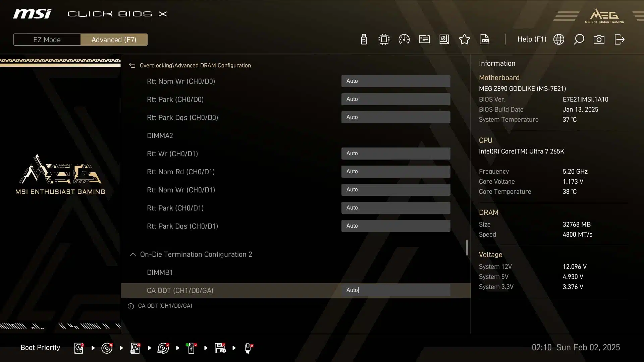Click the date and time display

coord(576,348)
